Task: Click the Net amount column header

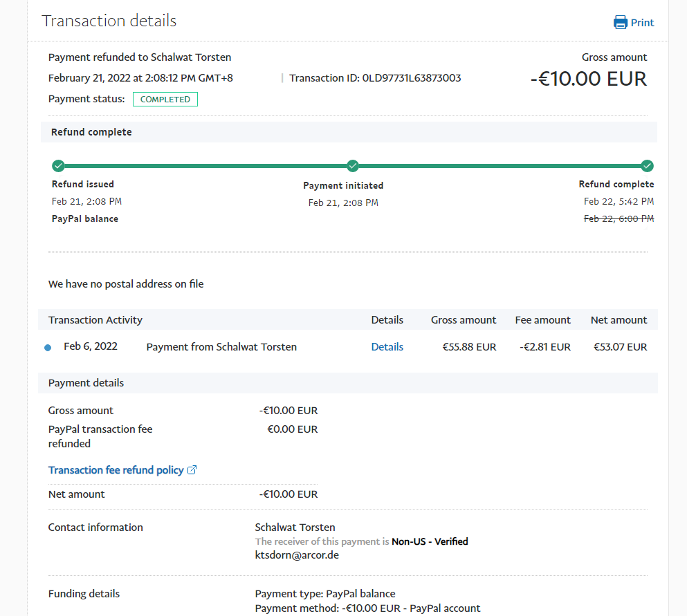Action: 619,320
